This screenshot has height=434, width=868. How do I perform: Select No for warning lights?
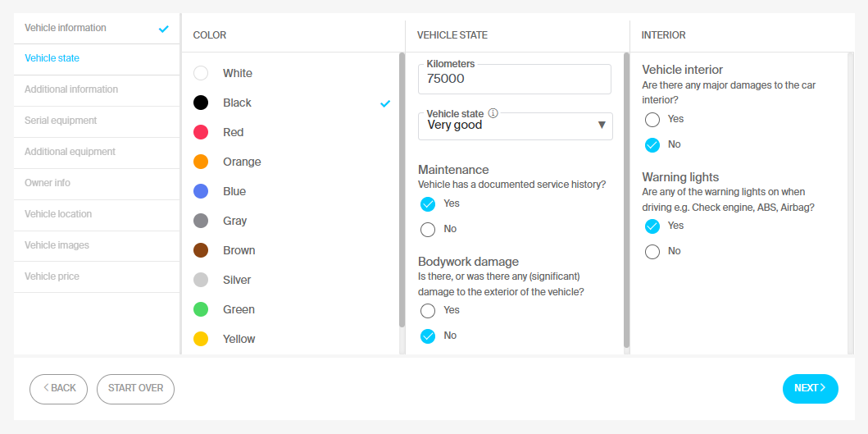(652, 252)
